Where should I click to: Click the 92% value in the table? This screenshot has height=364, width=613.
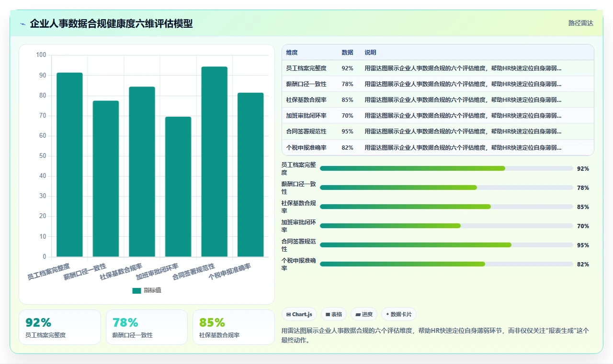(348, 68)
